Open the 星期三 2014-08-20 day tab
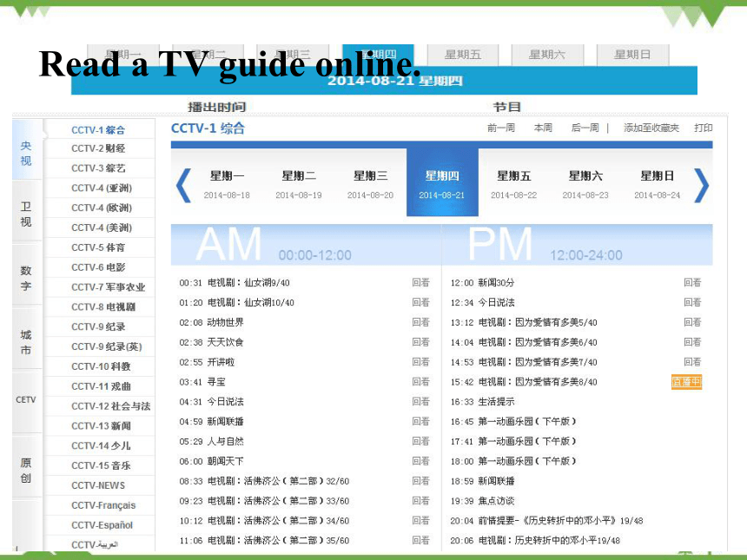 point(371,184)
